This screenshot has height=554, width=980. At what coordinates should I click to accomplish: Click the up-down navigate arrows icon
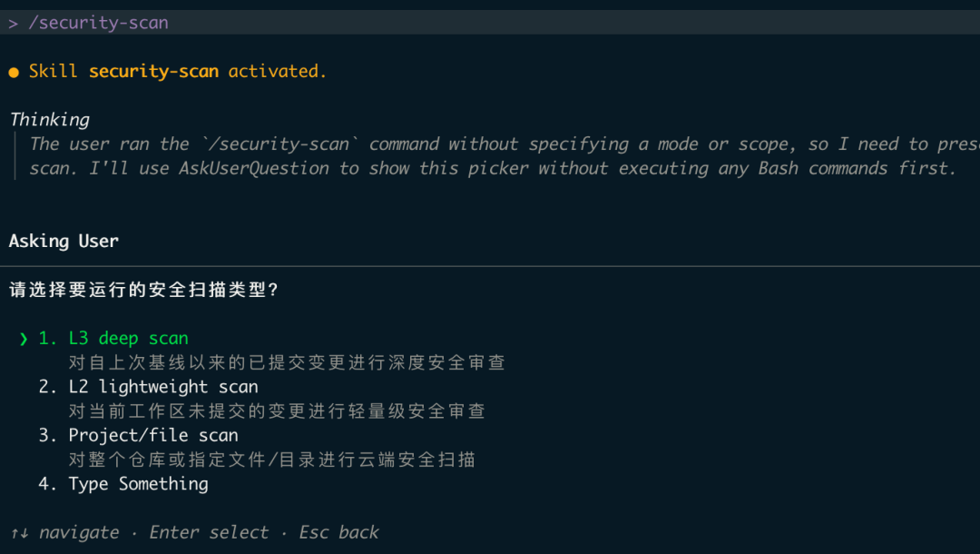(x=20, y=533)
